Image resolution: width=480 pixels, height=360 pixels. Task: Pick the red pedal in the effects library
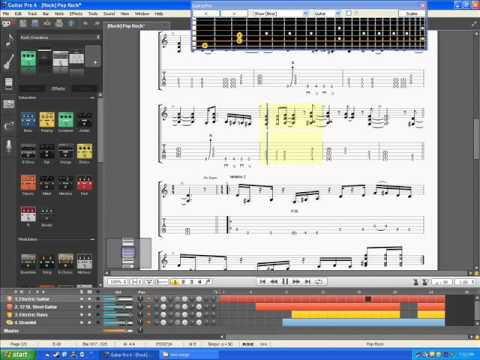click(x=84, y=184)
